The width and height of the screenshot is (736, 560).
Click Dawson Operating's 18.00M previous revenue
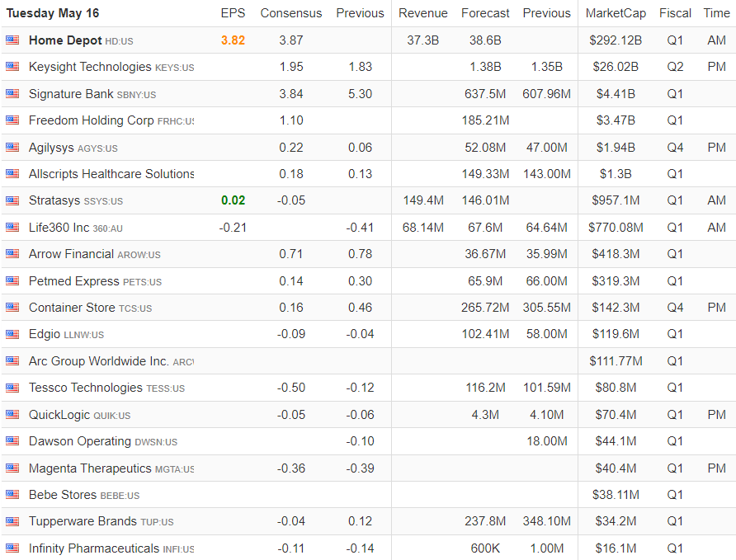(x=546, y=441)
